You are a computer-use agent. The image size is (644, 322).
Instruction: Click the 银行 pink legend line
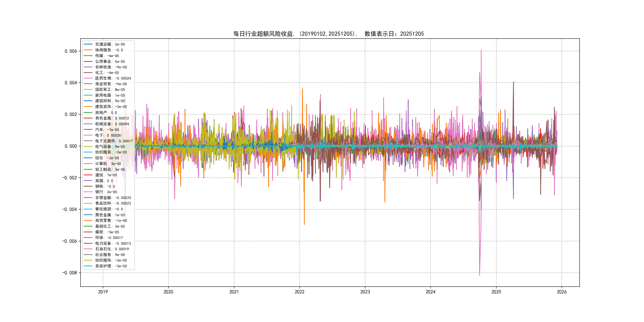coord(88,192)
